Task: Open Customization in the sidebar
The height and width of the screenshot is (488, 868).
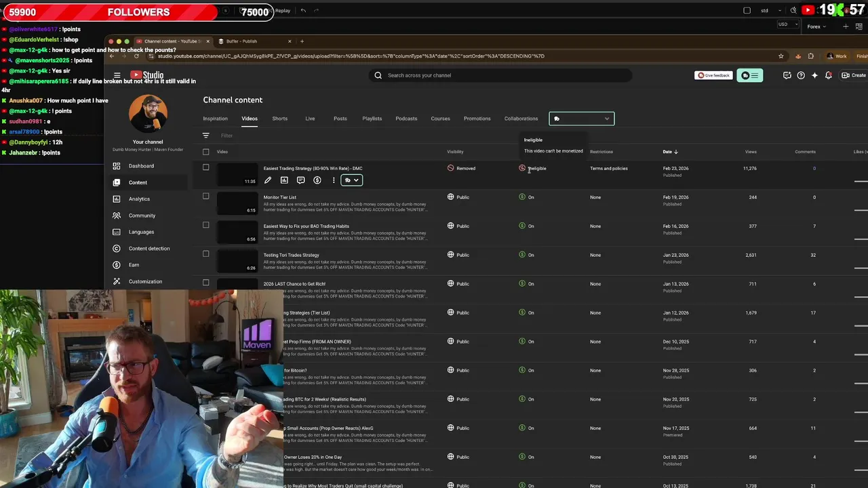Action: pyautogui.click(x=145, y=281)
